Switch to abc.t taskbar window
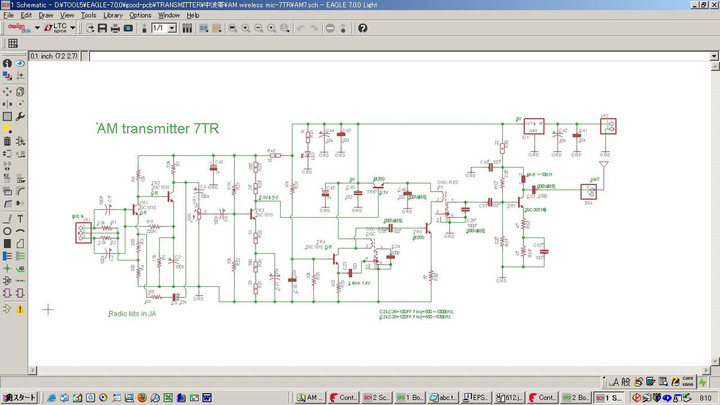The height and width of the screenshot is (405, 720). (x=443, y=398)
